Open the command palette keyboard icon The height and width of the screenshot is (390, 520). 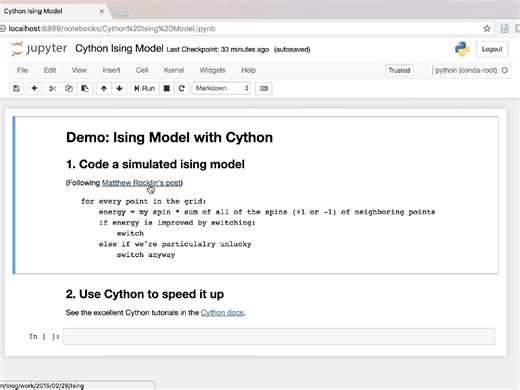point(264,88)
